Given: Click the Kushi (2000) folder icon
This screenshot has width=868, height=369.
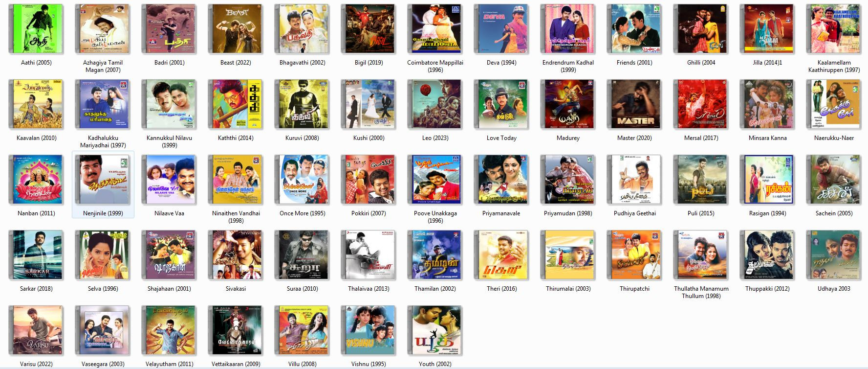Looking at the screenshot, I should click(369, 105).
